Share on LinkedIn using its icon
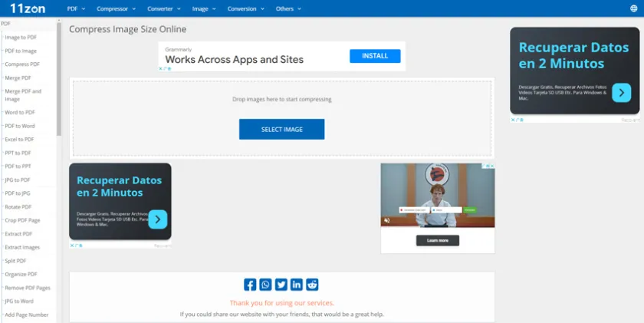This screenshot has height=323, width=644. [x=297, y=285]
